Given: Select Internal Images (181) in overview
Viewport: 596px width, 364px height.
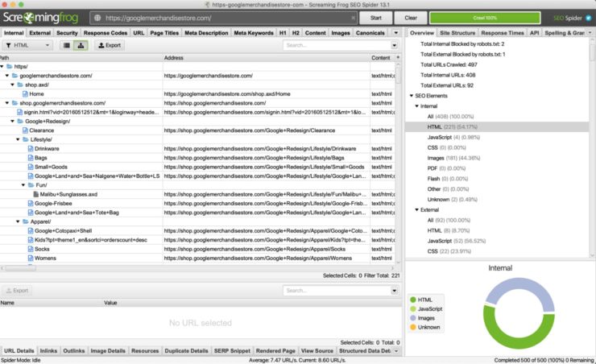Looking at the screenshot, I should coord(453,158).
